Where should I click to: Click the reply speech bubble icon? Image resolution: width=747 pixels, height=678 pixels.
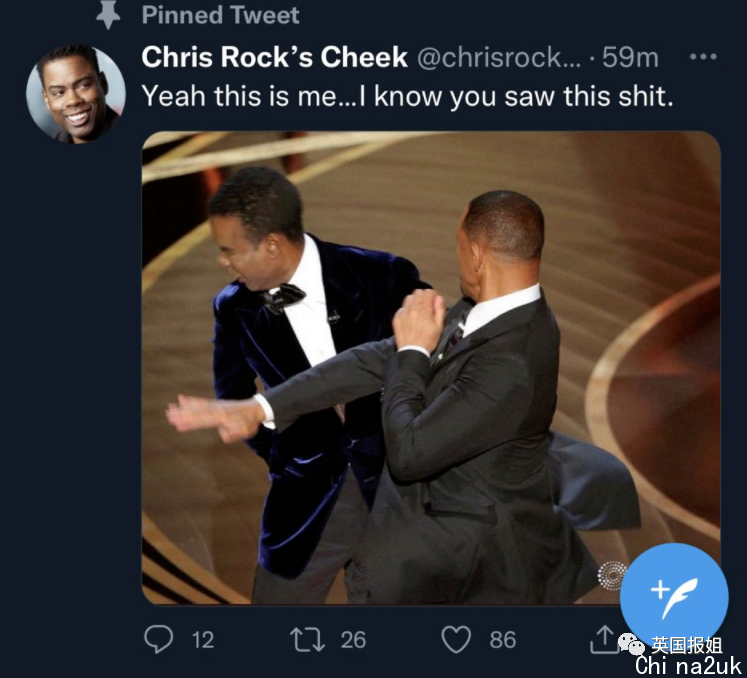click(x=158, y=638)
